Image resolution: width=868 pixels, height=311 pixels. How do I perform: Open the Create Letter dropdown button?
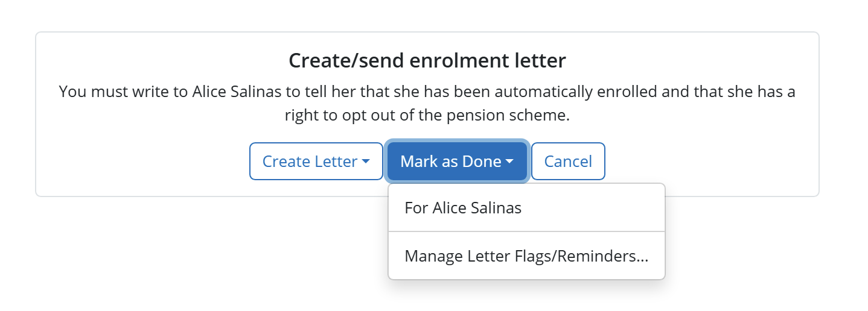(x=316, y=161)
